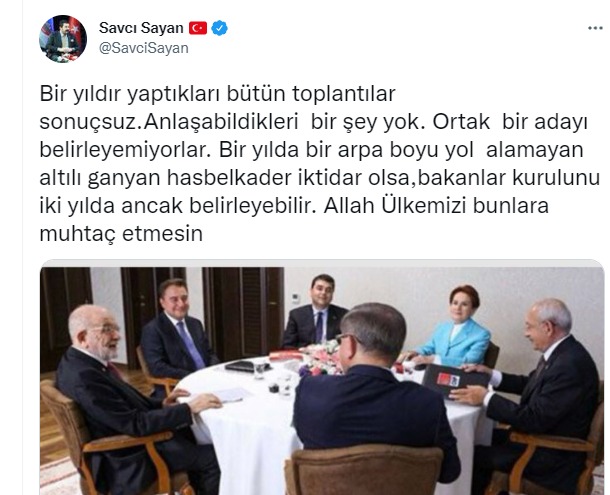
Task: Click the woman in the turquoise jacket
Action: pos(457,328)
